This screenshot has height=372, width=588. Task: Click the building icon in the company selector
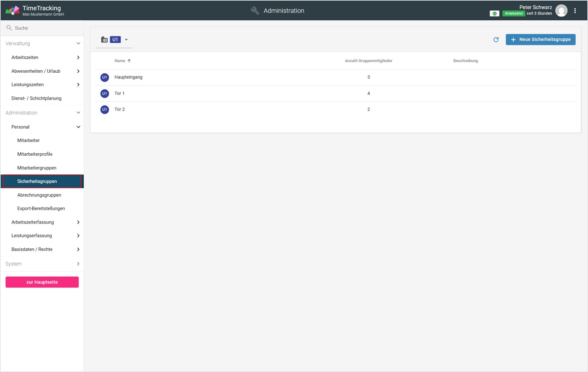click(104, 40)
